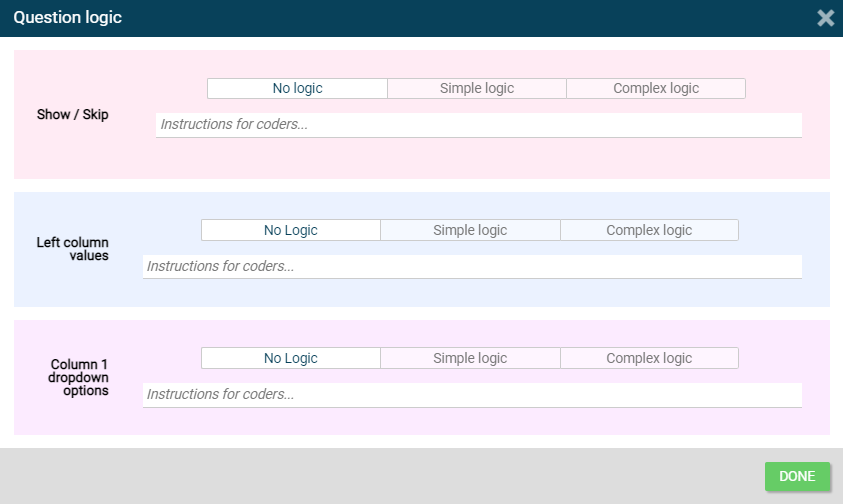Image resolution: width=843 pixels, height=504 pixels.
Task: Pick Complex logic for Left column values
Action: click(649, 231)
